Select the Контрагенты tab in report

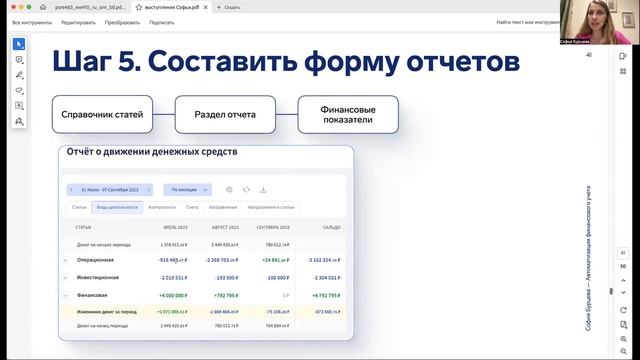click(162, 207)
